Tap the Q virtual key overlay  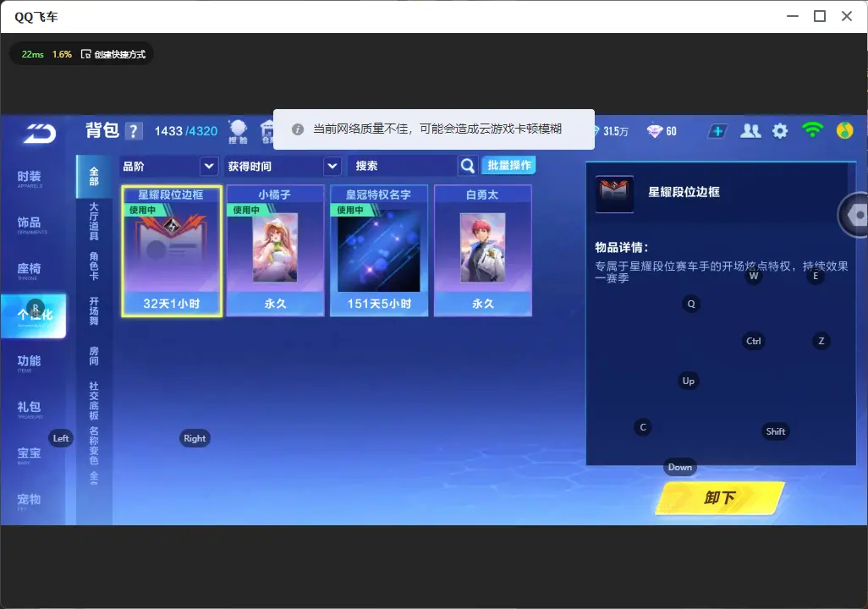[x=691, y=304]
